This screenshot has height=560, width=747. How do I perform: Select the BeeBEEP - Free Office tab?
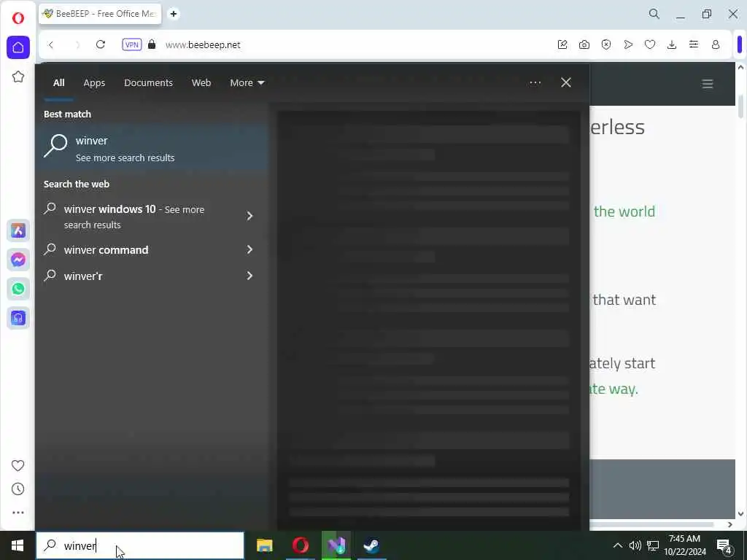(x=100, y=14)
